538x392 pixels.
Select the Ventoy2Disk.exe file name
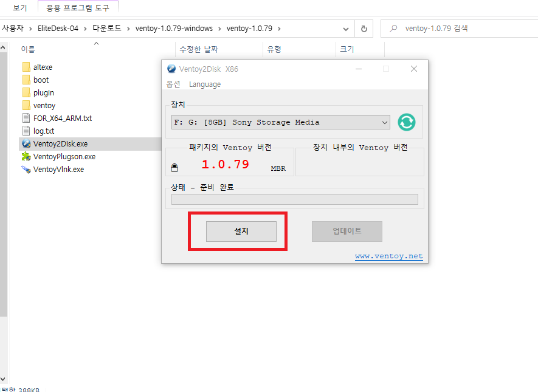(60, 143)
